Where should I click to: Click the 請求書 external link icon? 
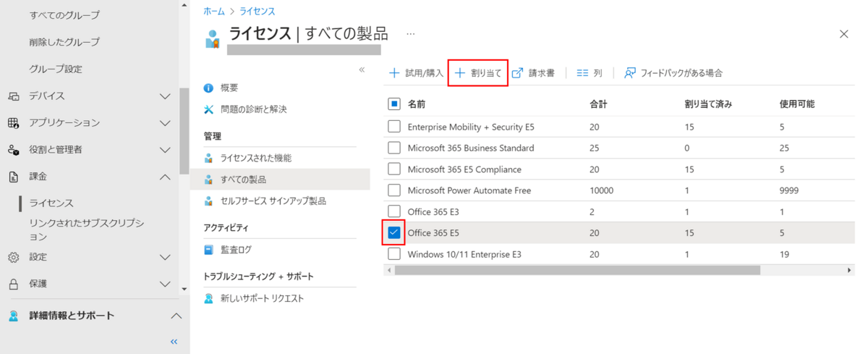tap(517, 73)
